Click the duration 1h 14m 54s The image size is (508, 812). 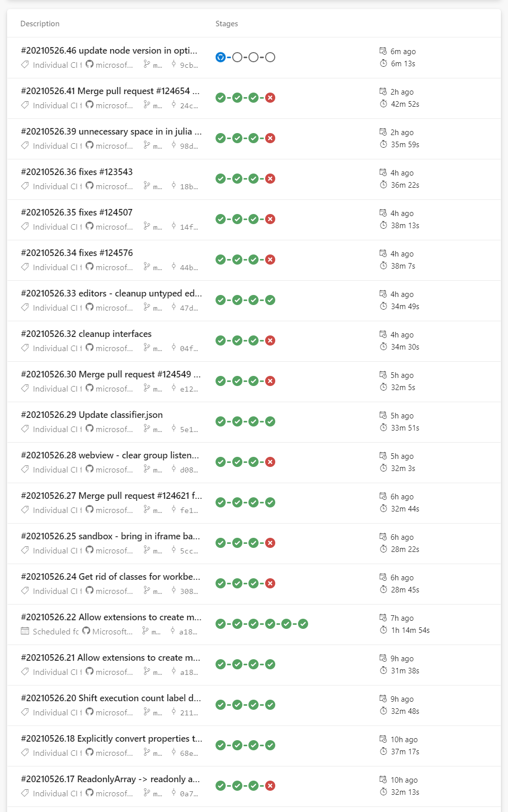point(410,630)
